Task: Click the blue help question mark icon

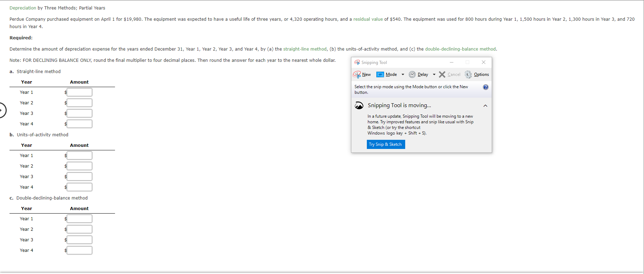Action: pos(486,87)
